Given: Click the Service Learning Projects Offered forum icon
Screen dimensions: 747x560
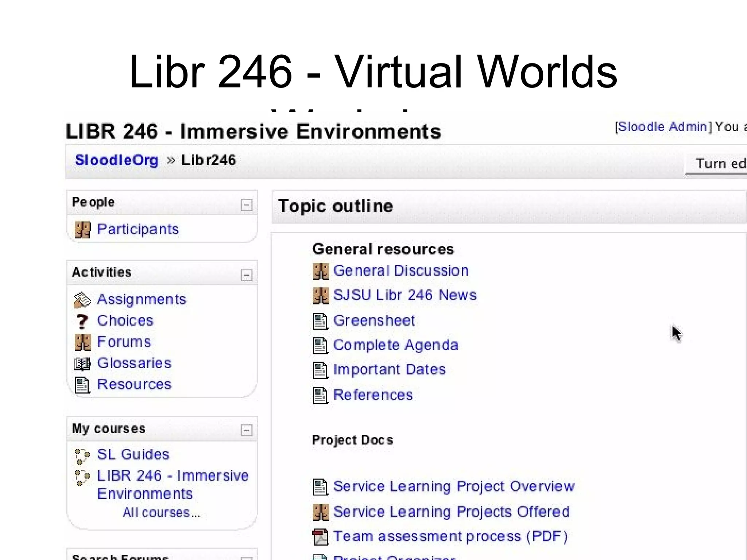Looking at the screenshot, I should 321,513.
